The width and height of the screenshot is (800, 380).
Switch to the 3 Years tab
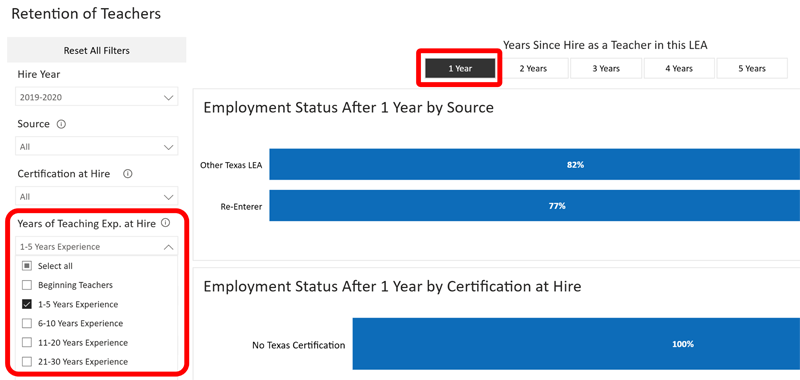pos(606,68)
